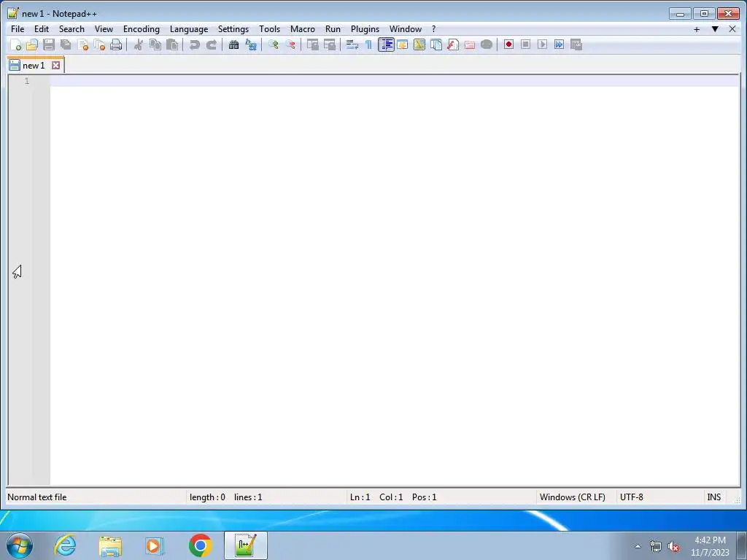Viewport: 747px width, 560px height.
Task: Add new tab with plus button
Action: pos(697,29)
